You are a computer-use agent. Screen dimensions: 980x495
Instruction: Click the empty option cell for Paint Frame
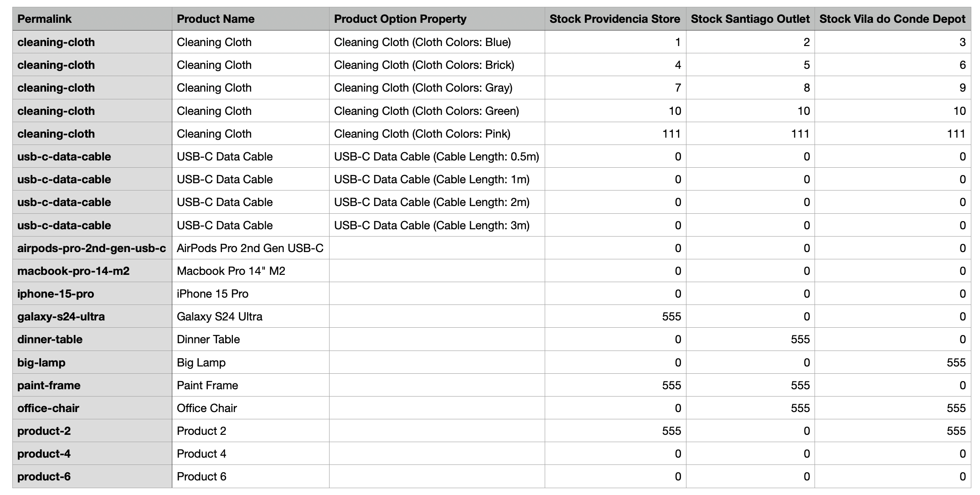(x=437, y=385)
